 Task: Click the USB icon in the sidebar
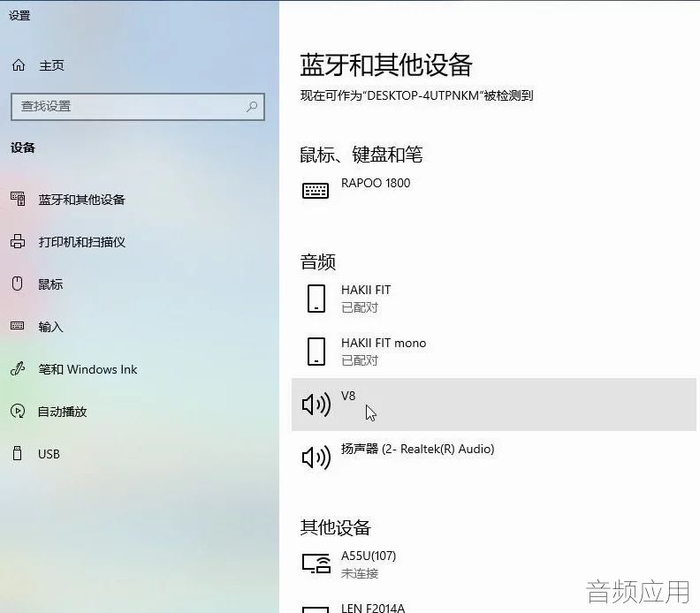pyautogui.click(x=18, y=453)
